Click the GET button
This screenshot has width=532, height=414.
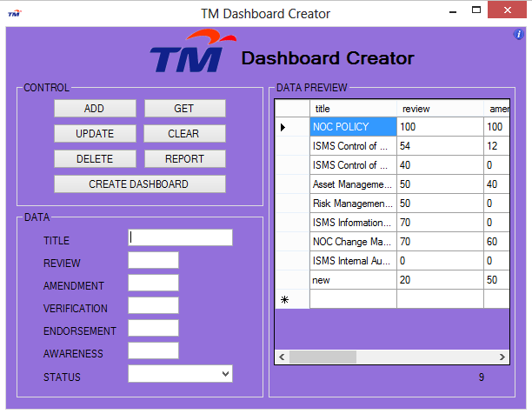tap(185, 108)
